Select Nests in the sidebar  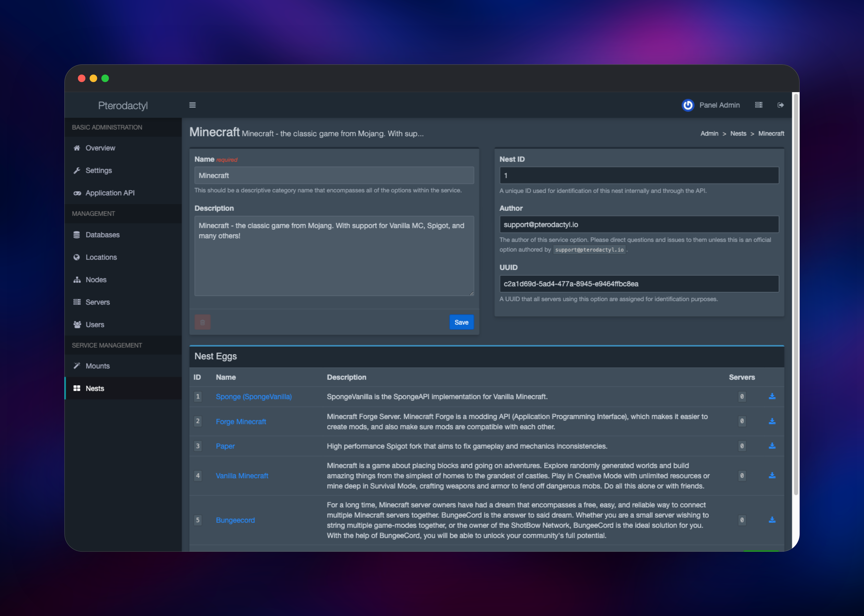123,388
